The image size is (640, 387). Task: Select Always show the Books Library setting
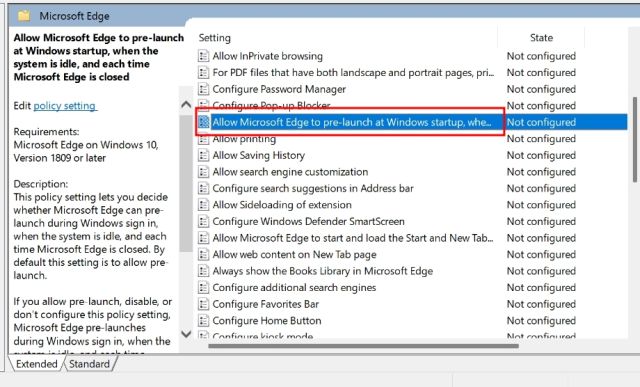[323, 271]
